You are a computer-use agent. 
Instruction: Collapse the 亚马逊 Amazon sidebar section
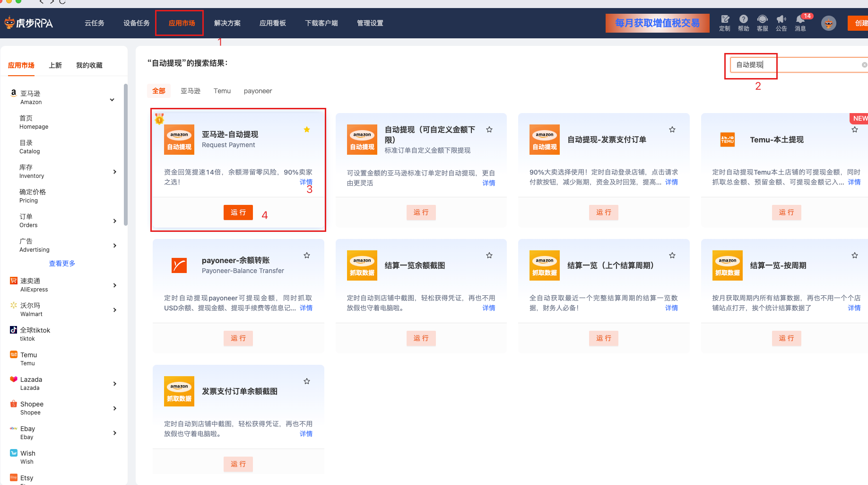tap(112, 100)
